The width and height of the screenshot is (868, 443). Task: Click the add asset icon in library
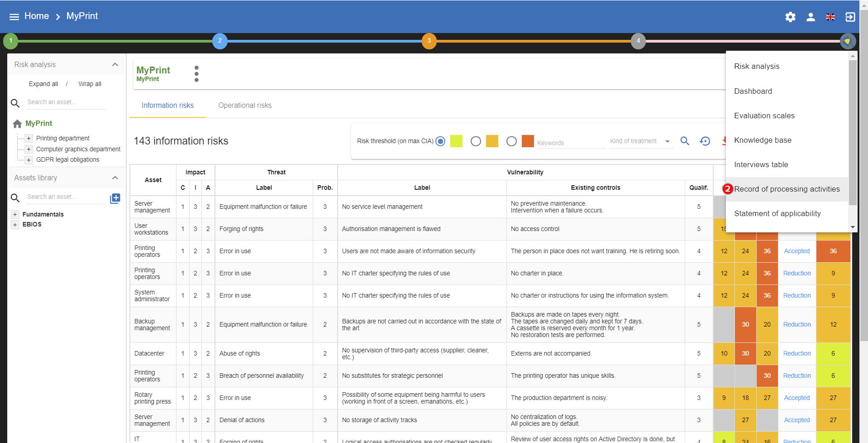click(x=115, y=198)
